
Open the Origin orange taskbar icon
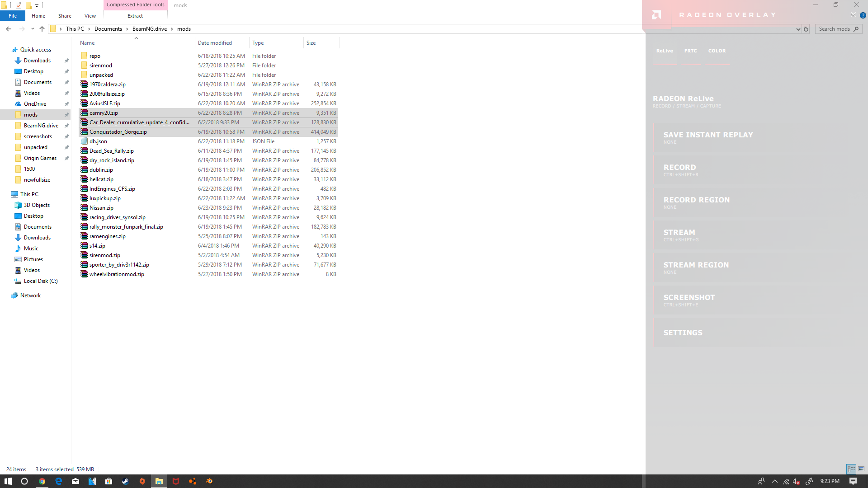(142, 481)
